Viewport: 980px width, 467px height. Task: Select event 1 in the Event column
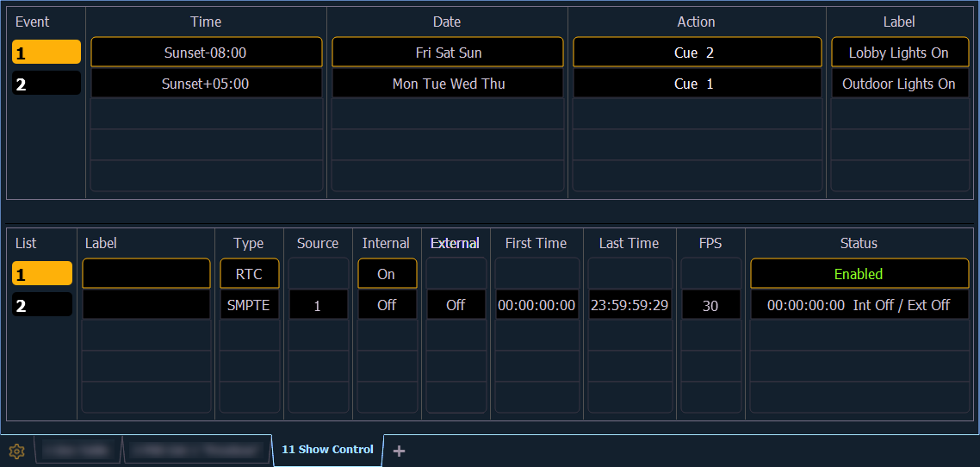pos(47,53)
